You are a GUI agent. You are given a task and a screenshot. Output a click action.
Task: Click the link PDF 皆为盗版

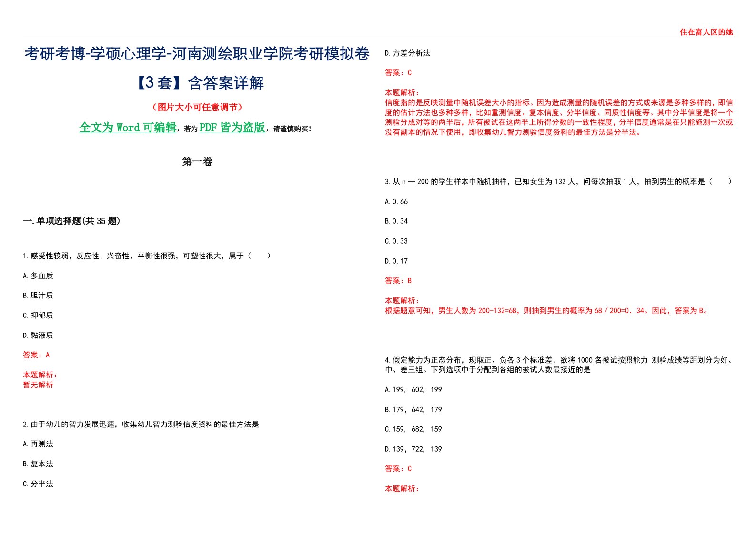(232, 128)
